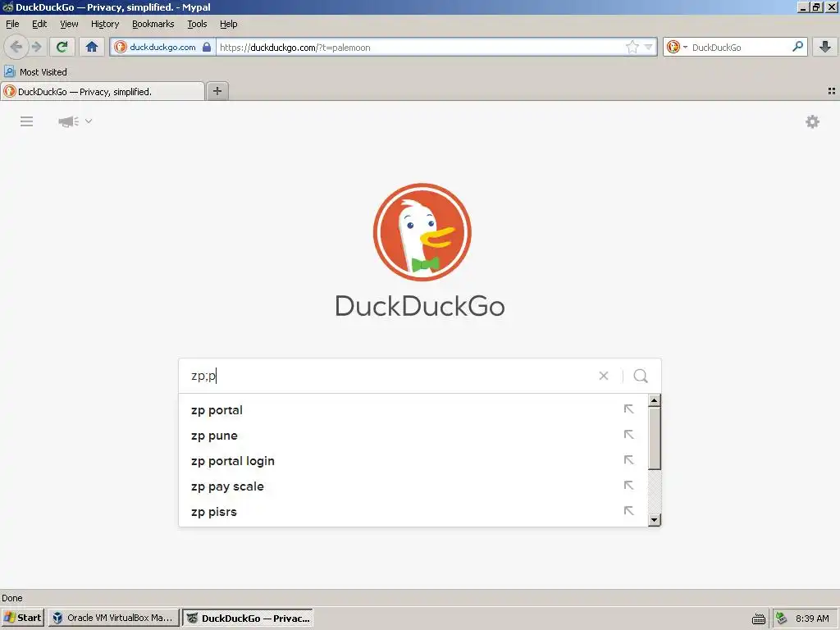Click the keyboard icon in the tray
Viewport: 840px width, 630px height.
coord(759,619)
